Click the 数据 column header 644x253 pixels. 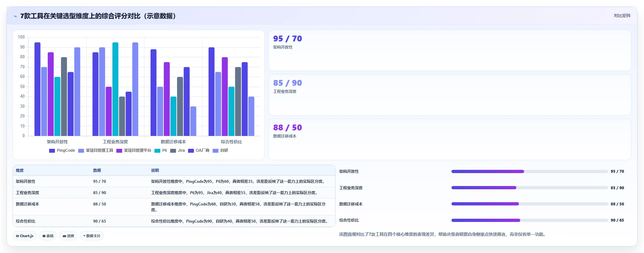coord(97,170)
